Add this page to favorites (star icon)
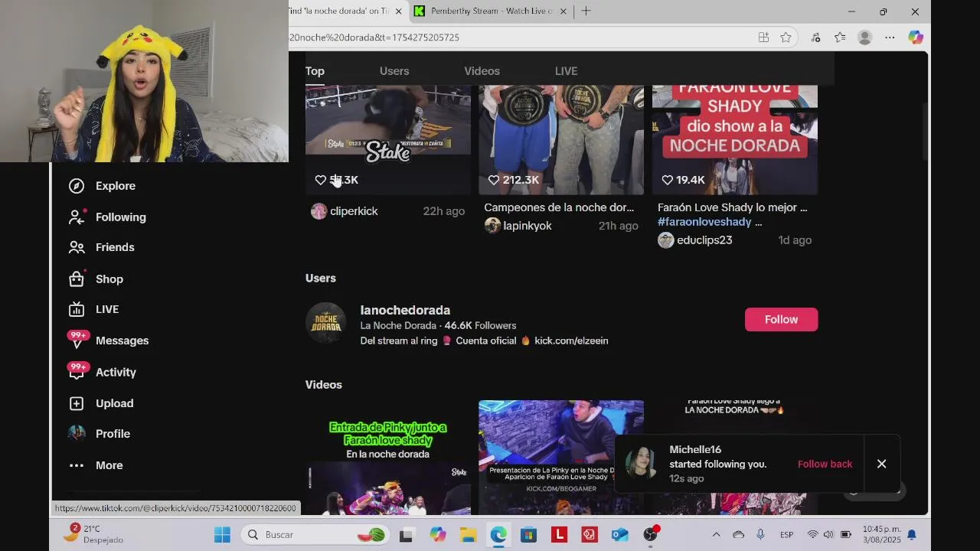 click(x=786, y=37)
